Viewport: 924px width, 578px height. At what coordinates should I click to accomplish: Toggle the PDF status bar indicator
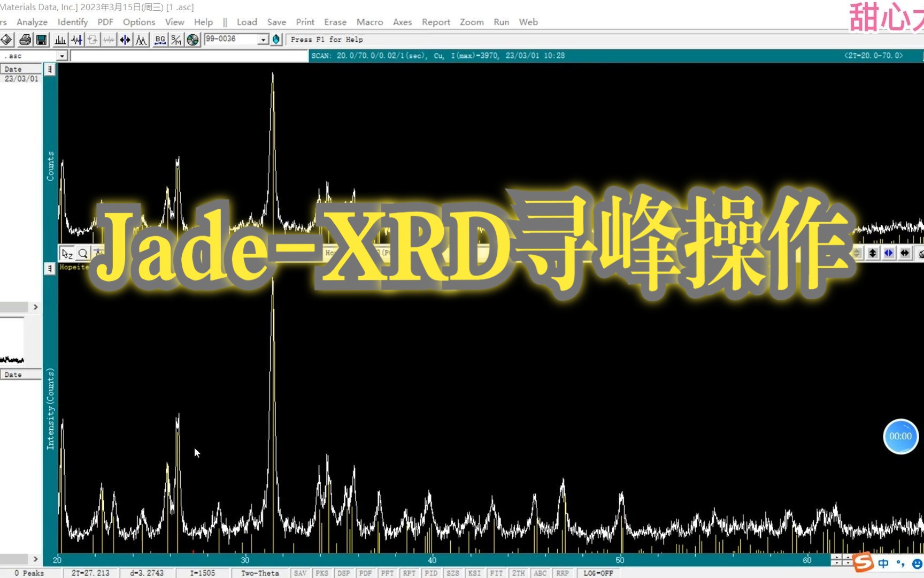[x=366, y=573]
